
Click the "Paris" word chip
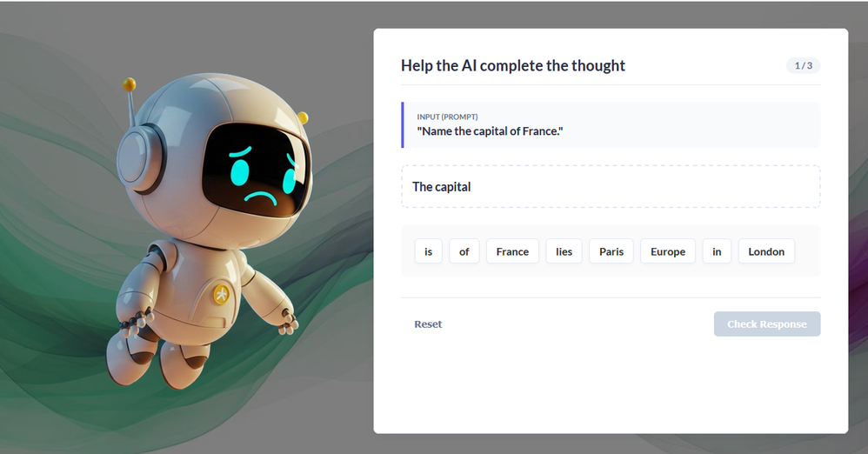(x=611, y=251)
